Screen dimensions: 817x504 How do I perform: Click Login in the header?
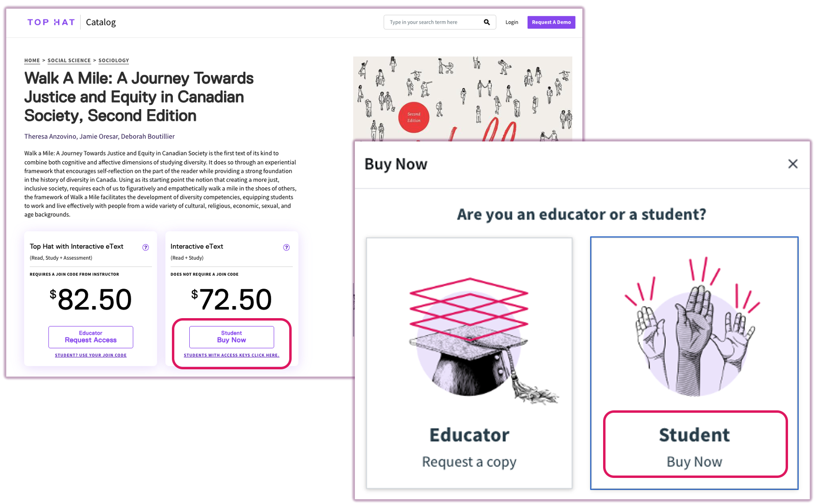point(511,22)
